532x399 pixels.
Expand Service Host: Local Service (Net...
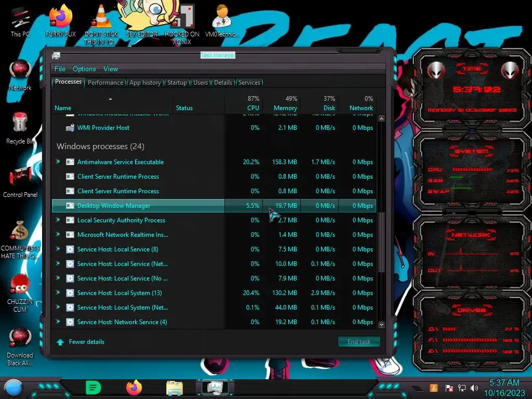tap(58, 263)
